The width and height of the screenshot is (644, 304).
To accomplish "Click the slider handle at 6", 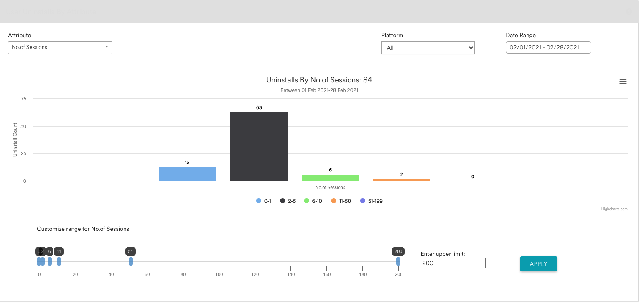I will [x=50, y=261].
